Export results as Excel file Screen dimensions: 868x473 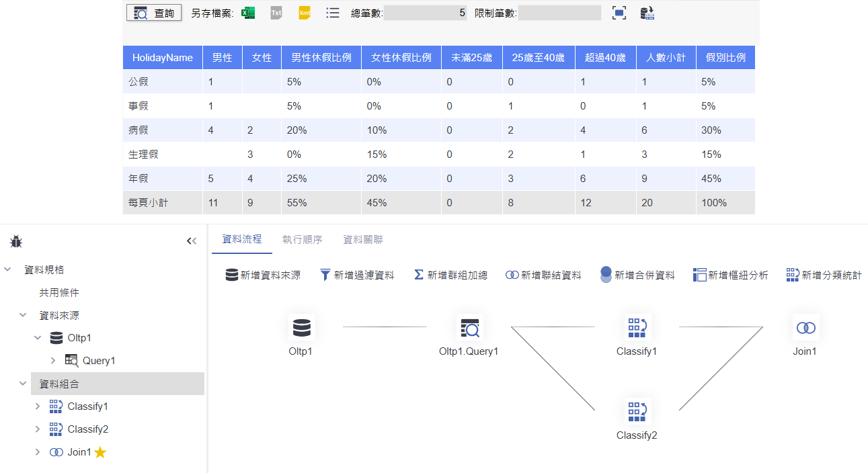[248, 13]
